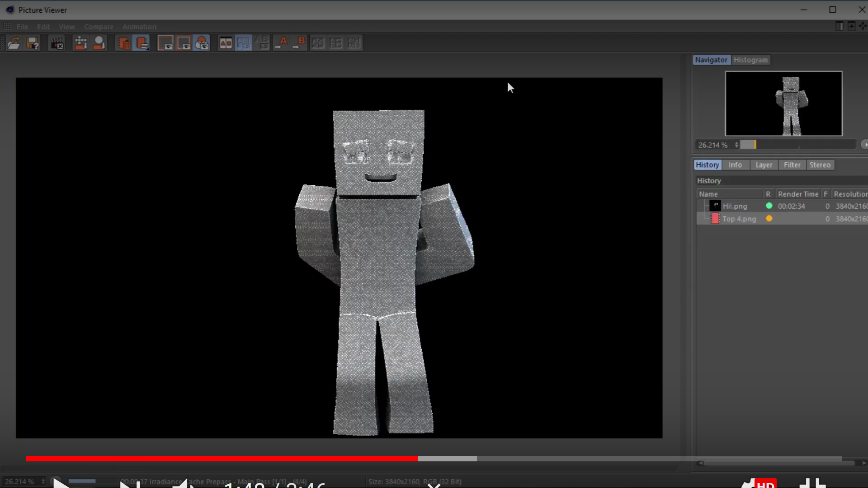Click the Stop Rendering clapperboard icon

click(57, 43)
